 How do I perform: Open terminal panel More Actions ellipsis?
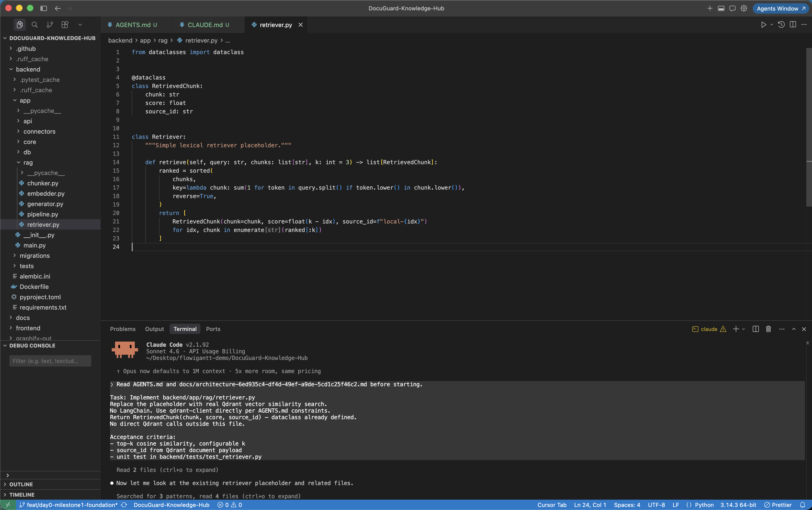782,329
